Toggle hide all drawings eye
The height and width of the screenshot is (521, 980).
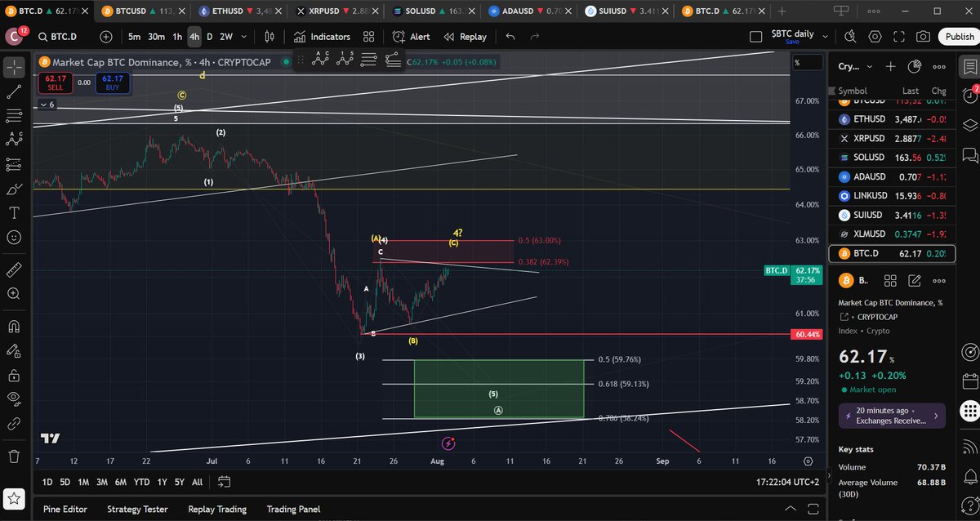pos(14,399)
